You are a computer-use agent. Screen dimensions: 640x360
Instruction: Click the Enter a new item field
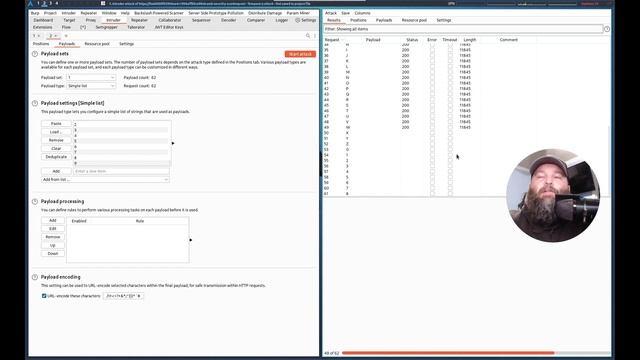[121, 171]
